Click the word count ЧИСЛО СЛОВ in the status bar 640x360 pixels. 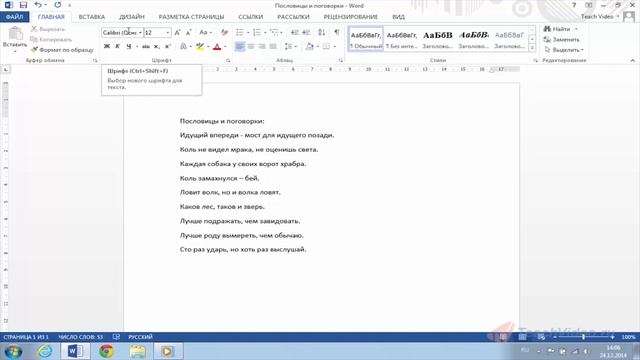[80, 337]
